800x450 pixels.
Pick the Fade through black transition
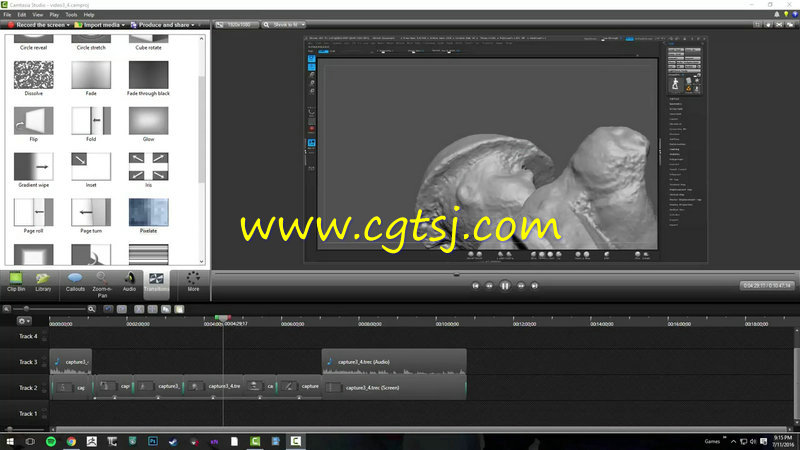click(x=148, y=74)
